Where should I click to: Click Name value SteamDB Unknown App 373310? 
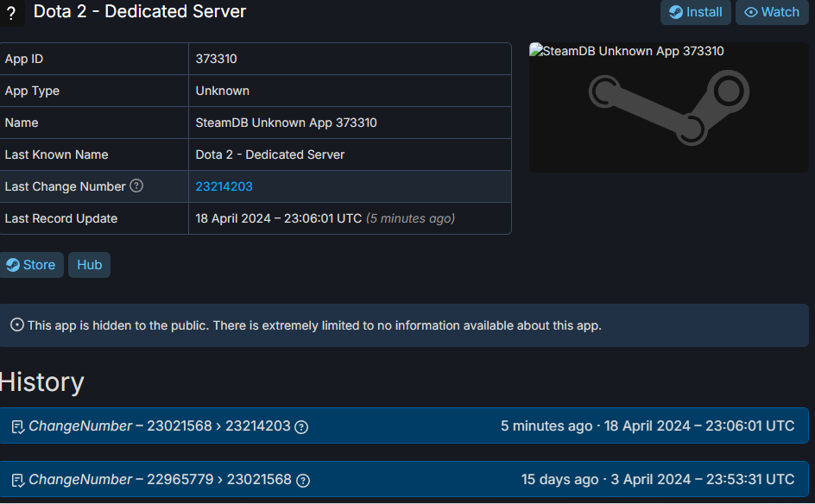coord(287,123)
